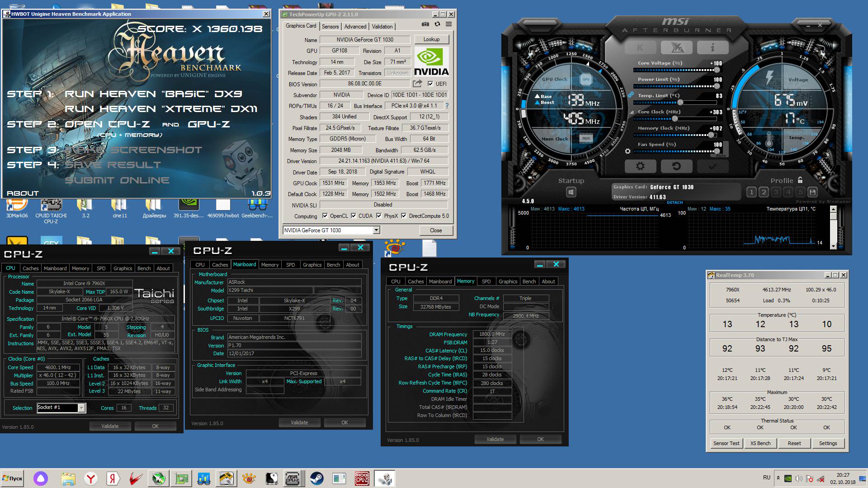The image size is (868, 488).
Task: Open the Afterburner information button
Action: (712, 47)
